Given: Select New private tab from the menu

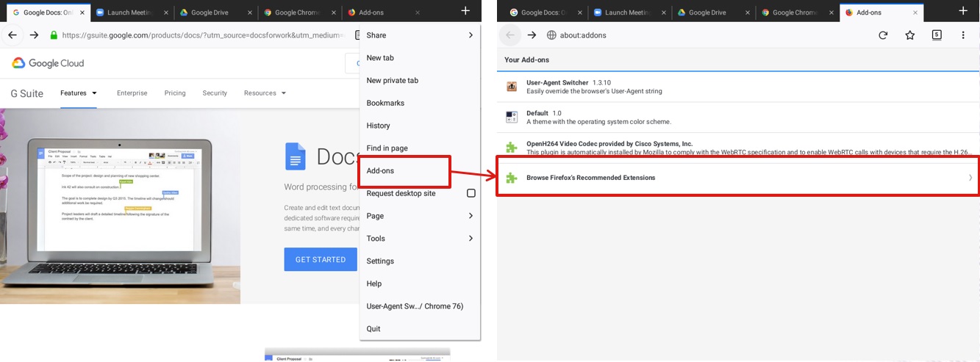Looking at the screenshot, I should [x=420, y=81].
